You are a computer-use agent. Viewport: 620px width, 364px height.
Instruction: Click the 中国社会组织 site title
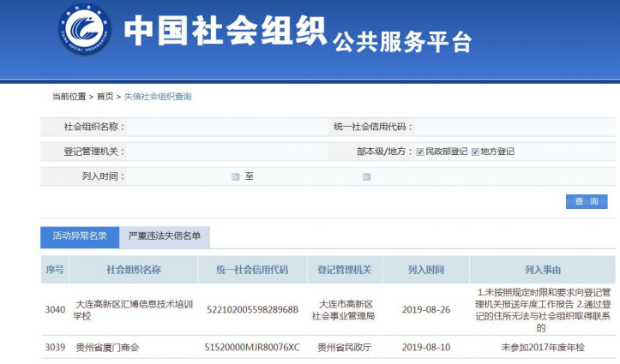[x=225, y=32]
